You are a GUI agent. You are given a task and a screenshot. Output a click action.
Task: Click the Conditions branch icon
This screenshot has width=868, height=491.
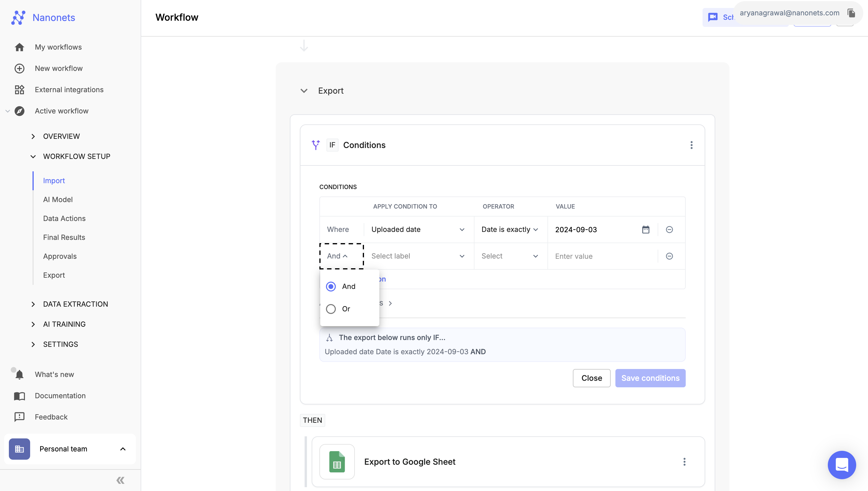click(316, 145)
